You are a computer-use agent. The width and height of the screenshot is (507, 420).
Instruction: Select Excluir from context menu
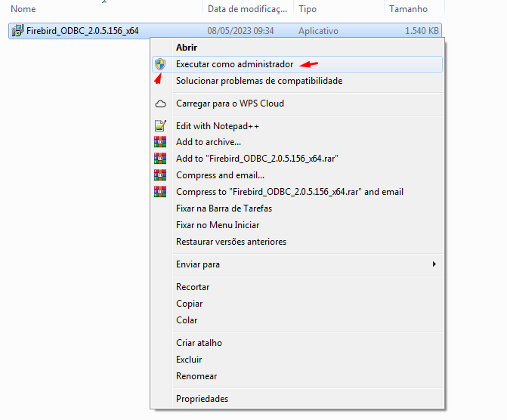297,360
